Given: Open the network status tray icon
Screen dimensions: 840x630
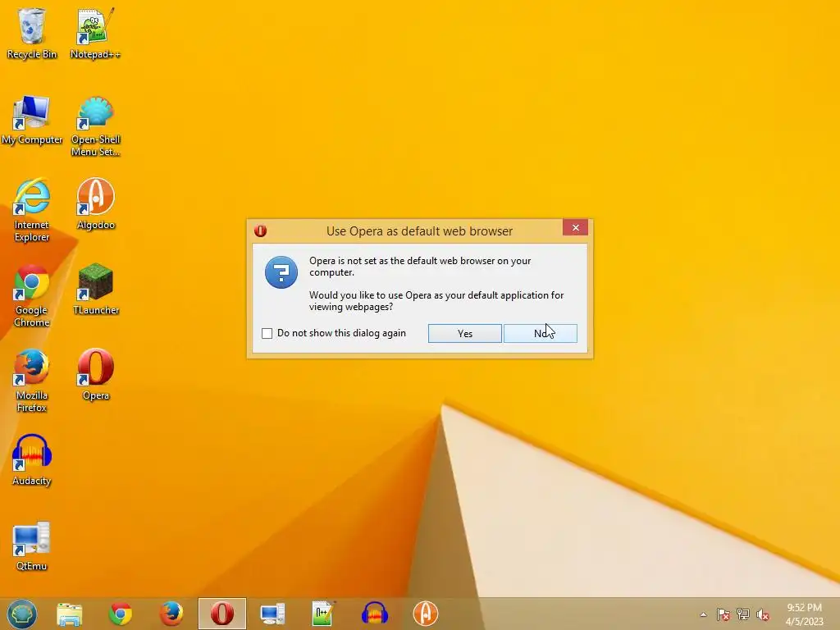Looking at the screenshot, I should coord(743,614).
